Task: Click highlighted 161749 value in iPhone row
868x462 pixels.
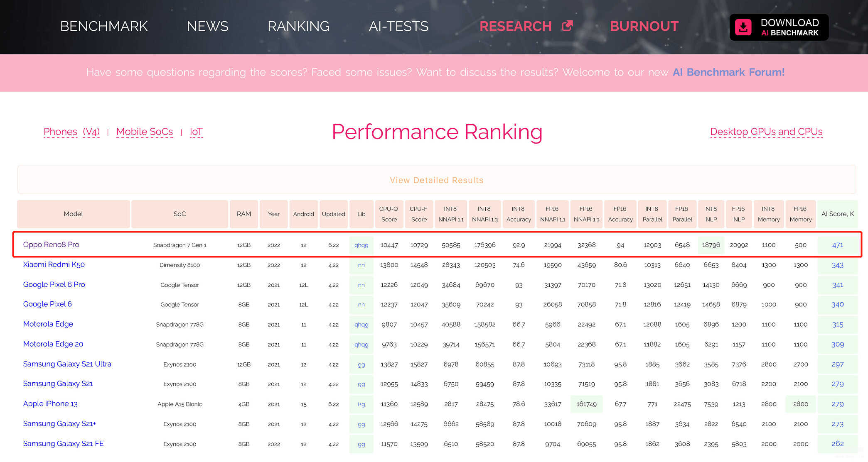Action: click(x=586, y=404)
